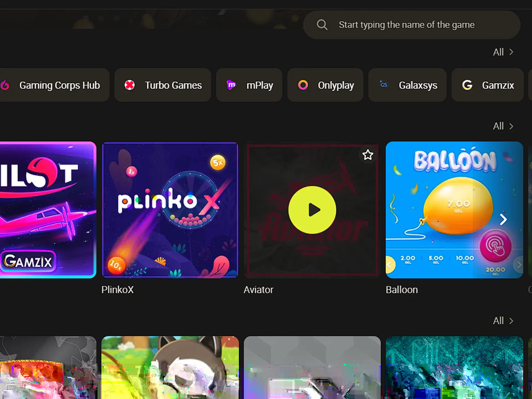Click next arrow on game carousel
Viewport: 532px width, 399px height.
[x=503, y=219]
